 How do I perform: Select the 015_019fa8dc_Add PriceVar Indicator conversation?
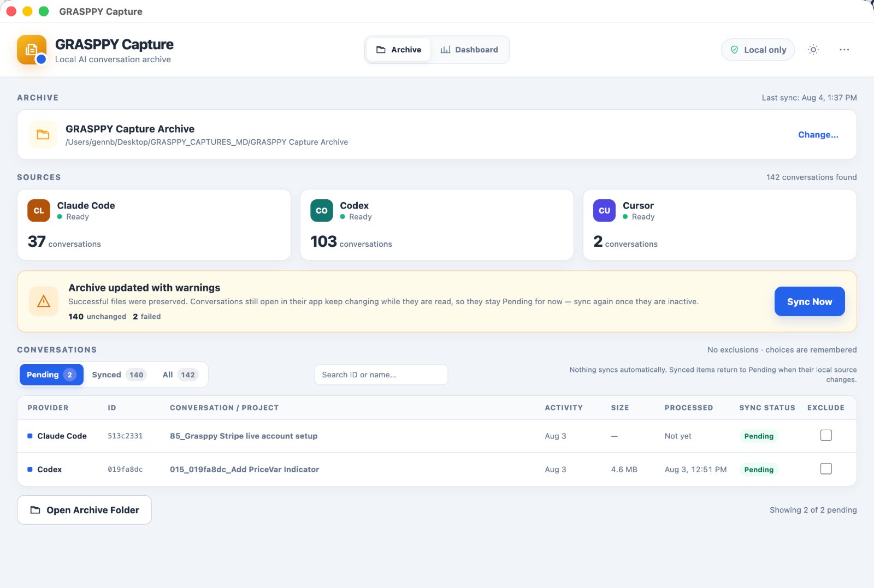point(244,470)
